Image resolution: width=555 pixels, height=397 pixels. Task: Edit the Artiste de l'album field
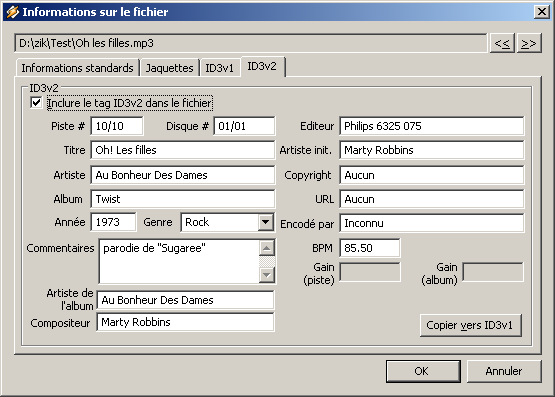point(185,300)
